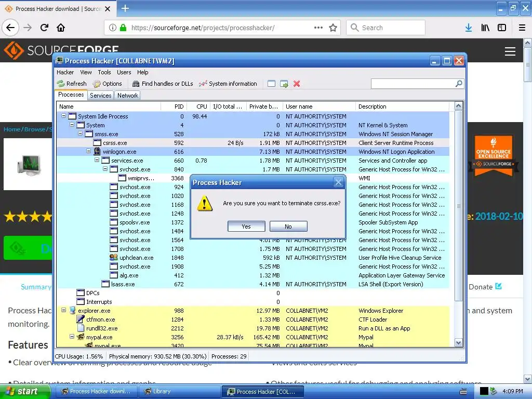Screen dimensions: 532x399
Task: Close the confirmation dialog with X
Action: [x=338, y=182]
